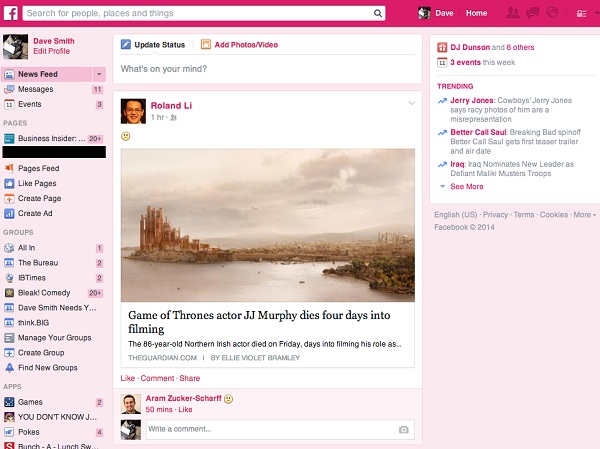Open Messages in the left sidebar
The height and width of the screenshot is (449, 600).
35,89
